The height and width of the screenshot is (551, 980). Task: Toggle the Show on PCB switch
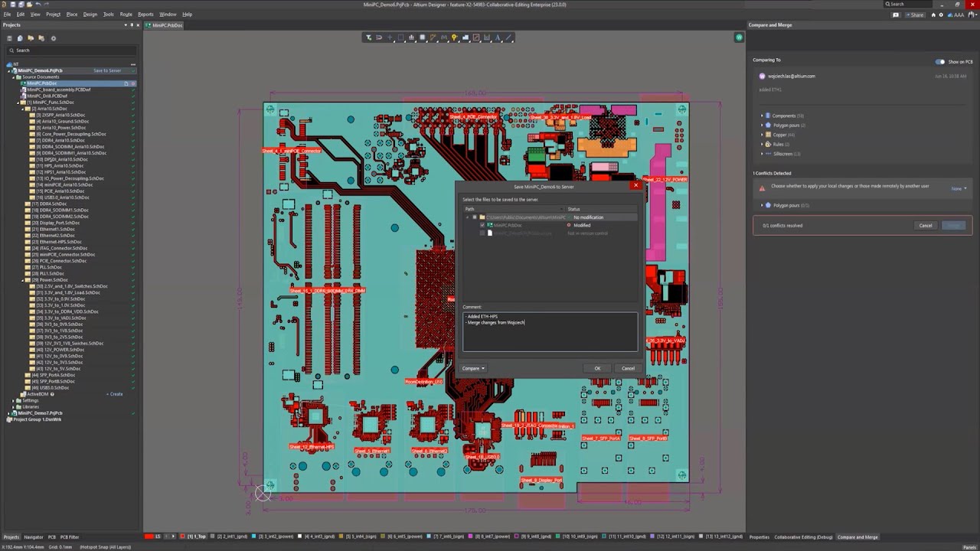click(x=939, y=61)
